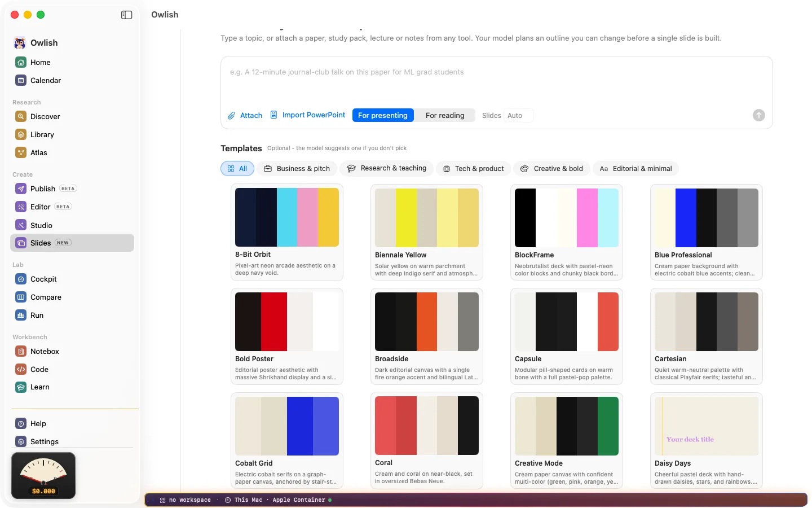Switch deck mode to For presenting

383,115
